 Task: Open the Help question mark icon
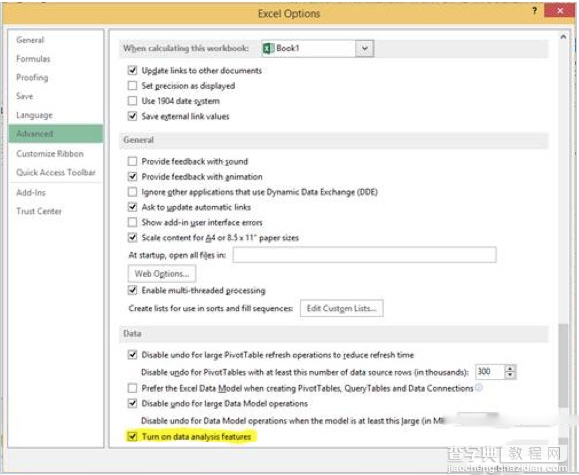tap(534, 11)
